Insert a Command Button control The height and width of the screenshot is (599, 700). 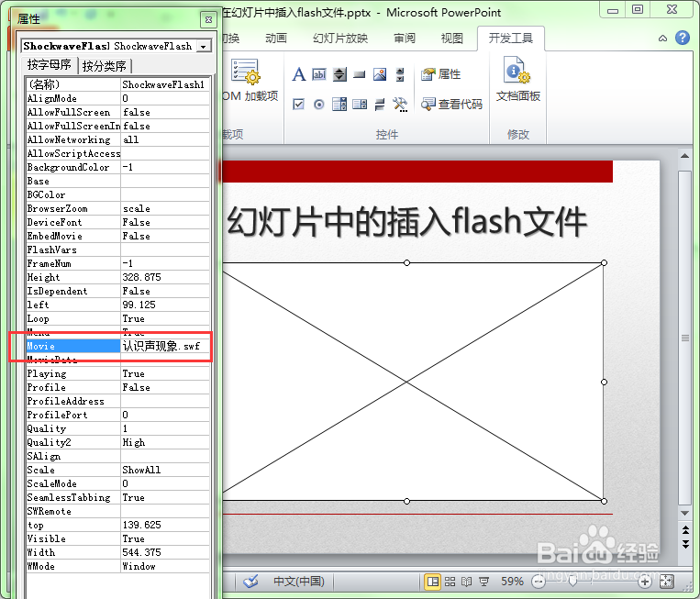pyautogui.click(x=360, y=74)
